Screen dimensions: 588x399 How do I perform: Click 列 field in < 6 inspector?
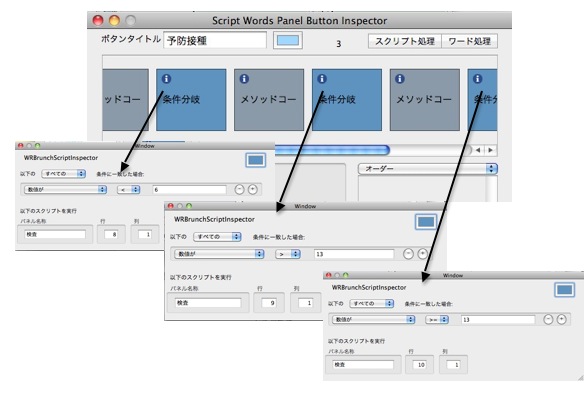click(x=145, y=234)
